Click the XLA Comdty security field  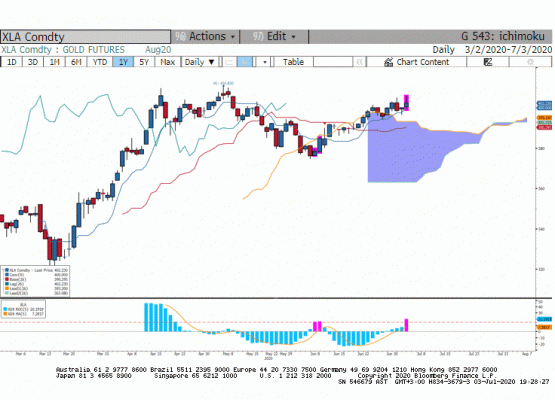(x=85, y=37)
